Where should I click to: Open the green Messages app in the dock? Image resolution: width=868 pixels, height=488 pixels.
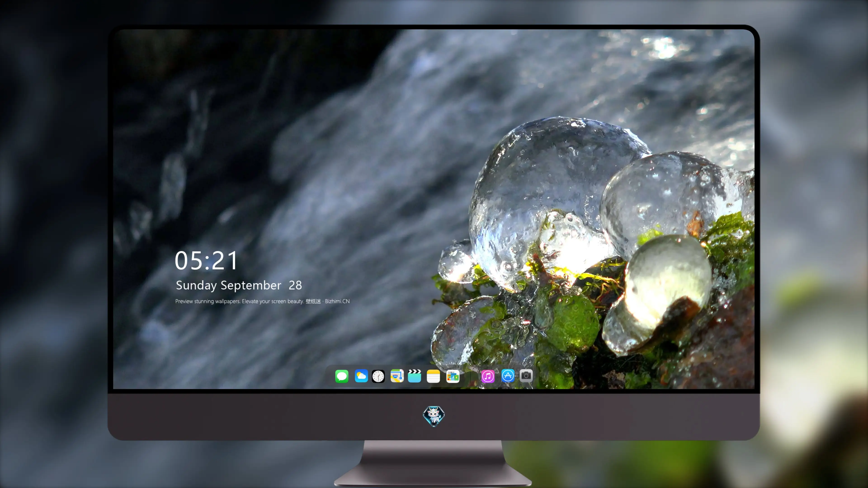point(342,376)
